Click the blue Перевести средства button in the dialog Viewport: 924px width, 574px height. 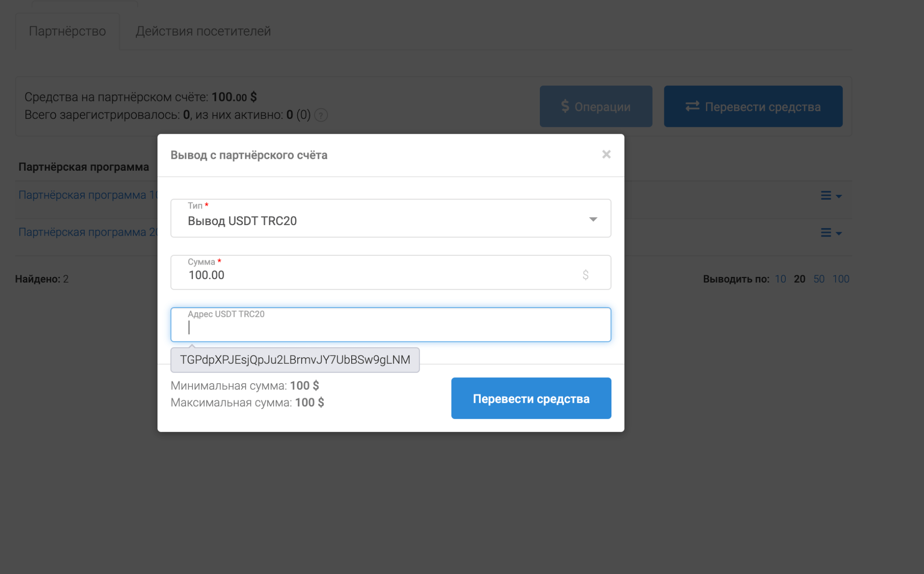click(531, 398)
